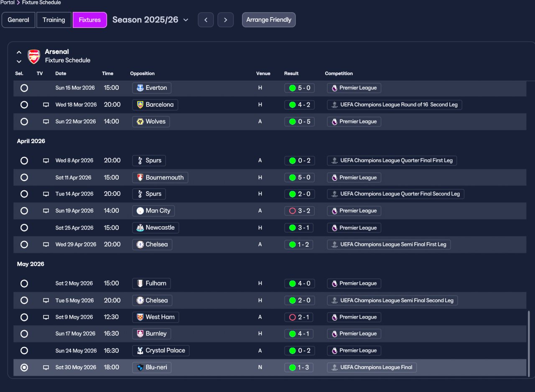Select radio button for Everton fixture

pyautogui.click(x=24, y=88)
